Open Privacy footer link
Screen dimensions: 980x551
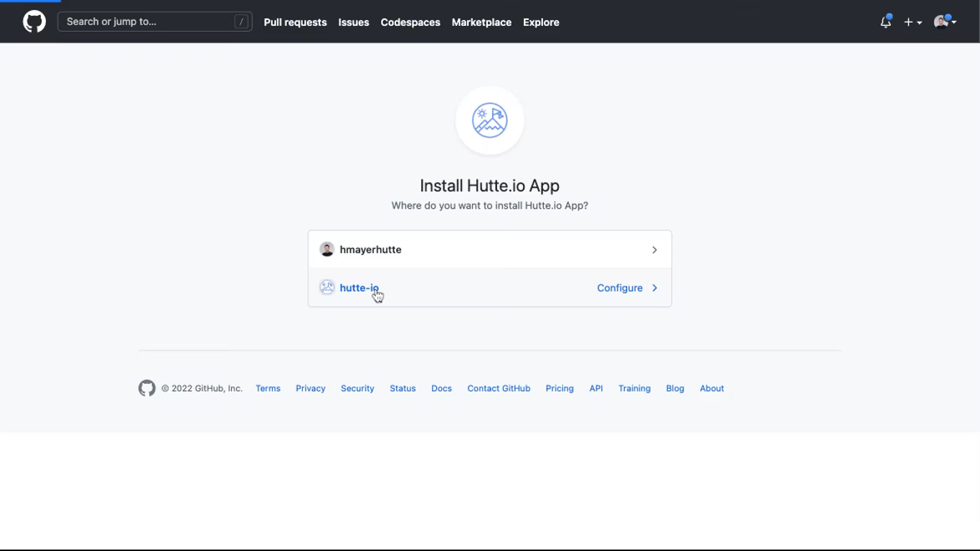311,388
